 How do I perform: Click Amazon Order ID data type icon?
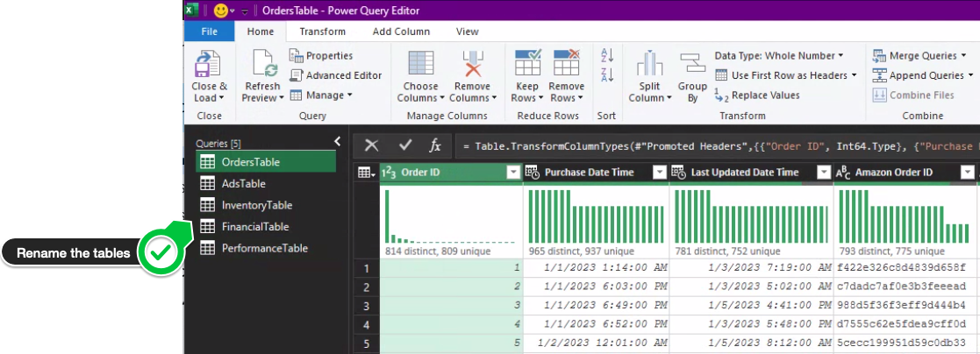(843, 173)
